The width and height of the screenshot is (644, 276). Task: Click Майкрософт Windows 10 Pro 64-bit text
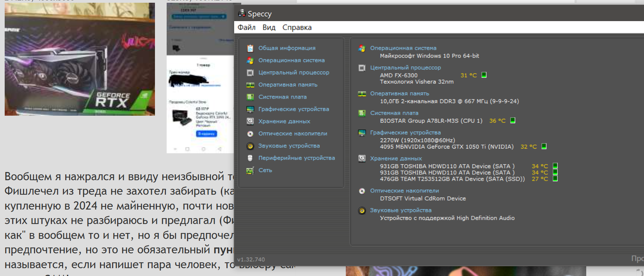pyautogui.click(x=429, y=56)
